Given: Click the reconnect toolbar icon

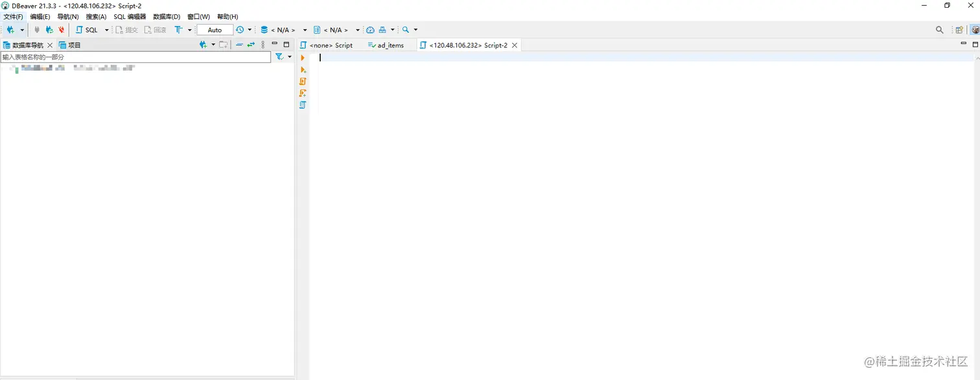Looking at the screenshot, I should [49, 30].
